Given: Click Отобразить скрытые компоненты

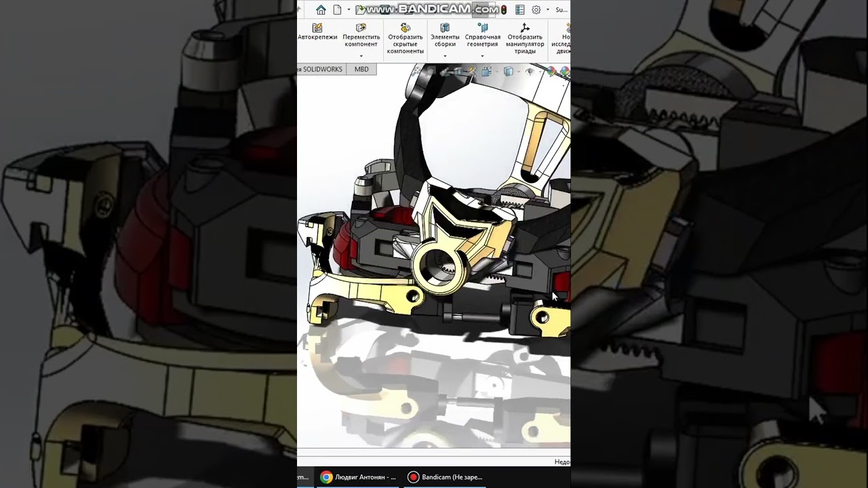Looking at the screenshot, I should 406,39.
